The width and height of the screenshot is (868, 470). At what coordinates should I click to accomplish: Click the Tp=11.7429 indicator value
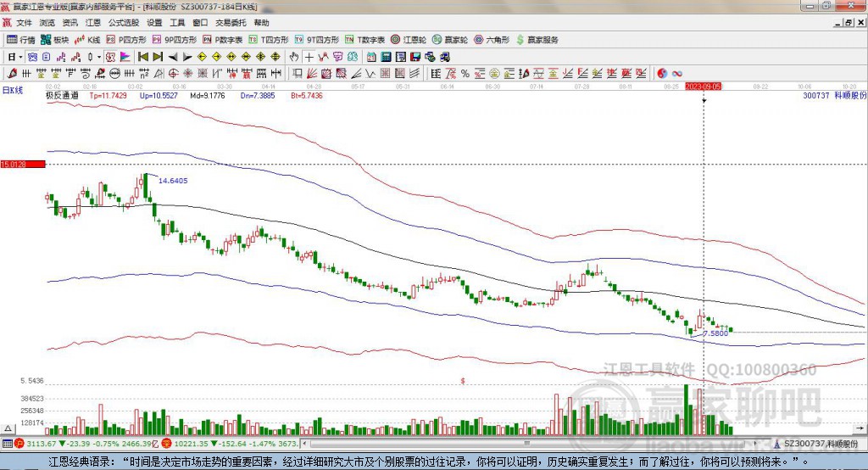click(108, 95)
